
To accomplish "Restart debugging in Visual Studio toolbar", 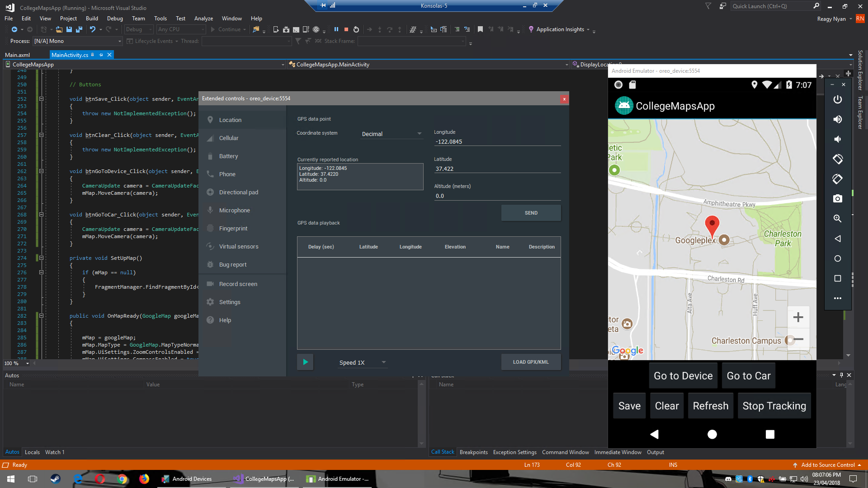I will (356, 29).
